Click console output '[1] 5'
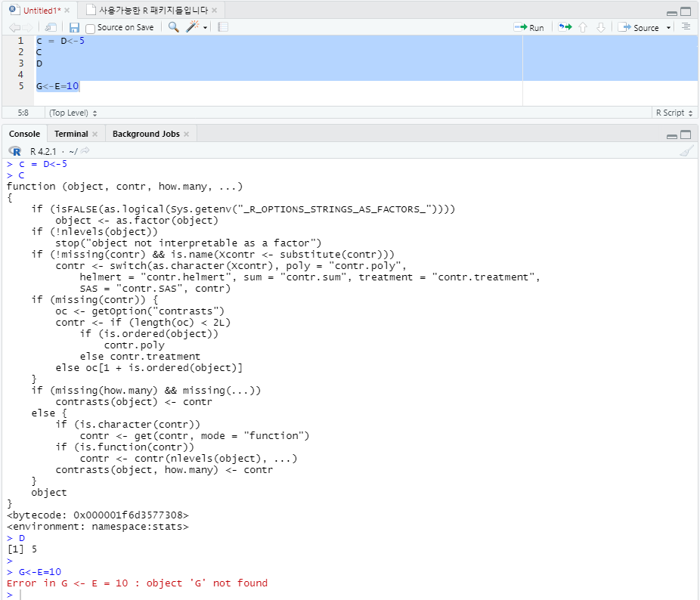The height and width of the screenshot is (600, 700). coord(22,549)
